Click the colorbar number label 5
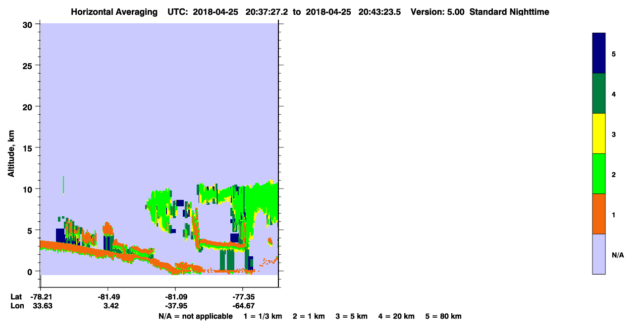Viewport: 644px width, 330px height. click(614, 54)
